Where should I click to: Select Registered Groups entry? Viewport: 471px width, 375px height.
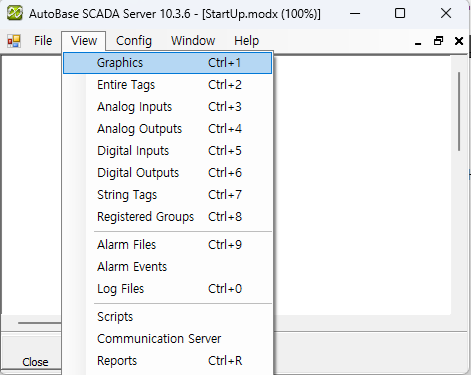click(x=168, y=217)
